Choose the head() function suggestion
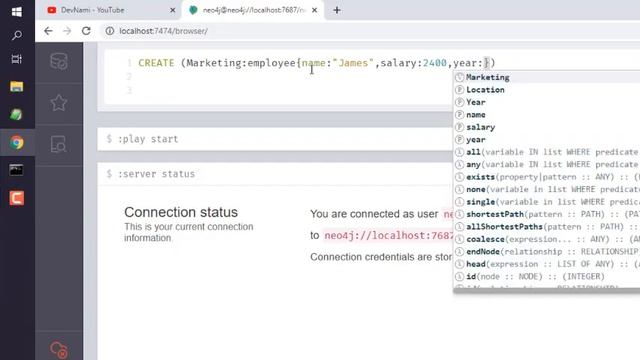This screenshot has height=360, width=640. (547, 264)
